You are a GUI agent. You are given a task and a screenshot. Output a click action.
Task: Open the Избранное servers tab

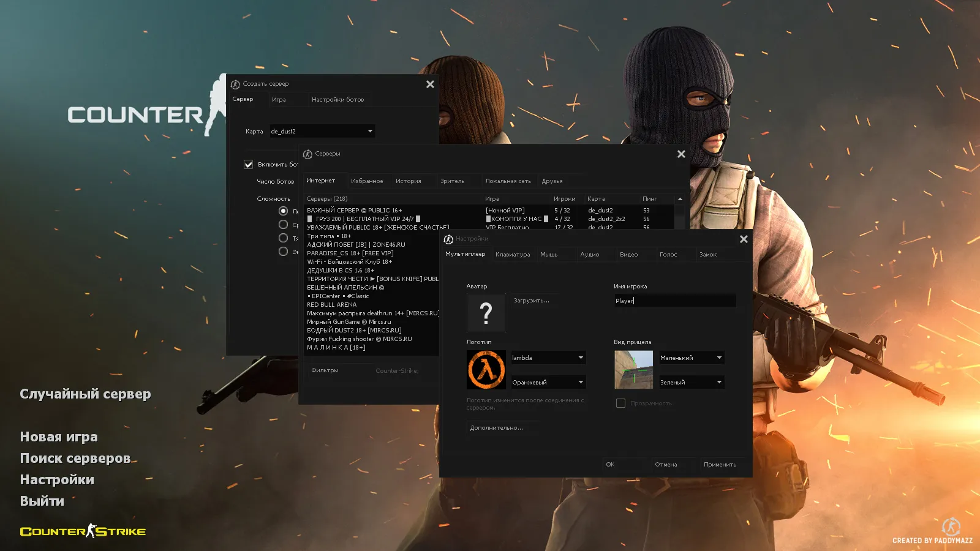(367, 181)
